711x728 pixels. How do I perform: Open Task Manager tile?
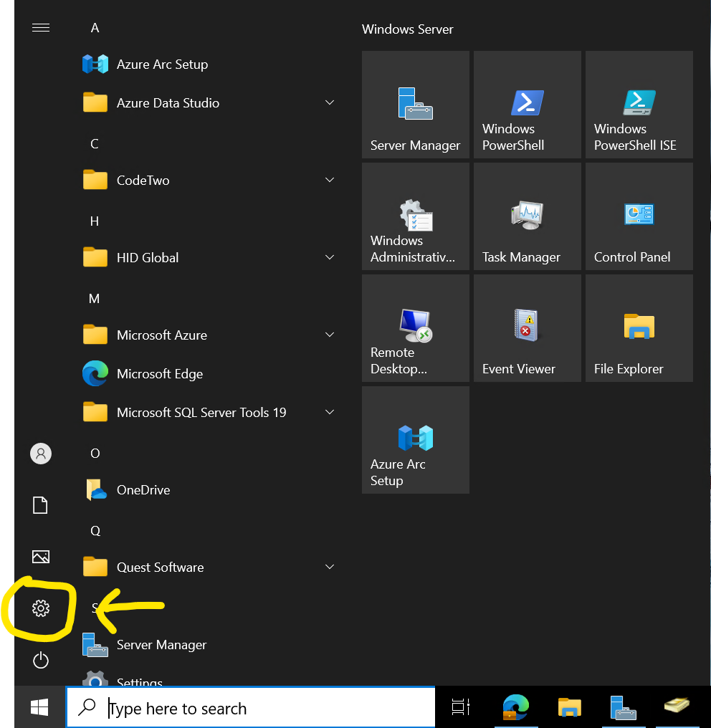pyautogui.click(x=528, y=216)
